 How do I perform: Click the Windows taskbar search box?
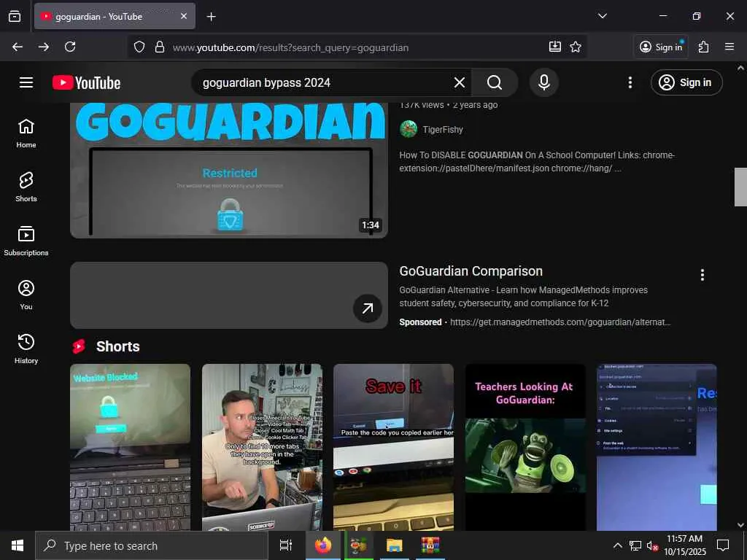point(152,545)
